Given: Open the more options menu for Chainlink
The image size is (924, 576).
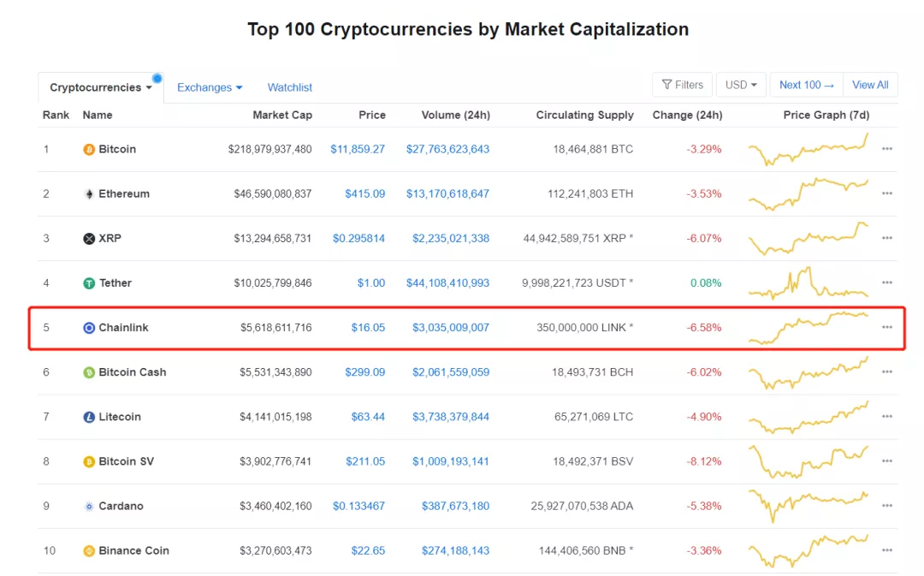Looking at the screenshot, I should 887,328.
